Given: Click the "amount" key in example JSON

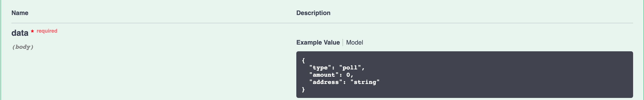Looking at the screenshot, I should click(324, 75).
